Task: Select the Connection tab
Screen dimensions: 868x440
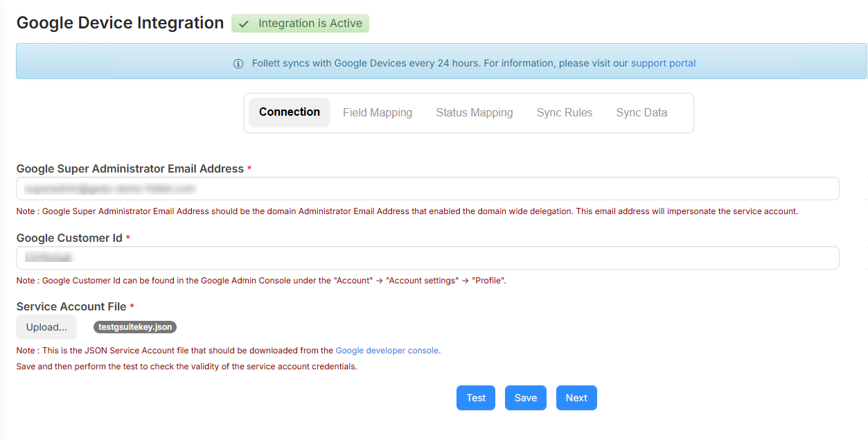Action: (x=290, y=112)
